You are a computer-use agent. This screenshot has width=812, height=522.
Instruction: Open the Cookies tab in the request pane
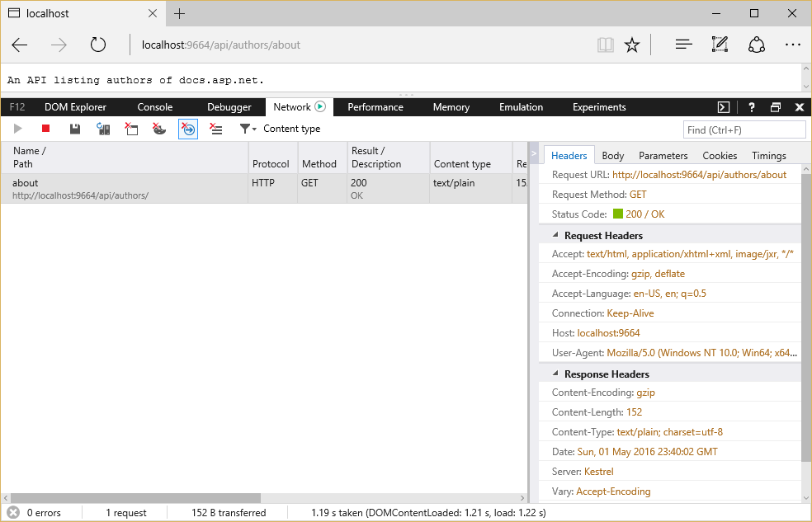719,155
